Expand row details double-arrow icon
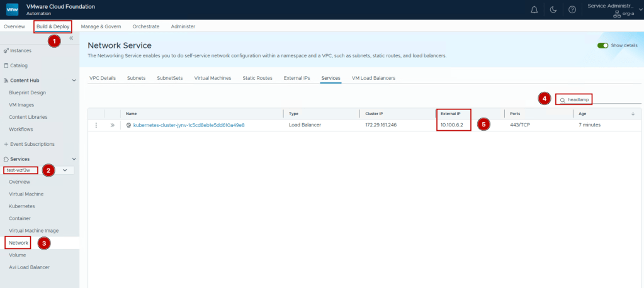 (113, 125)
